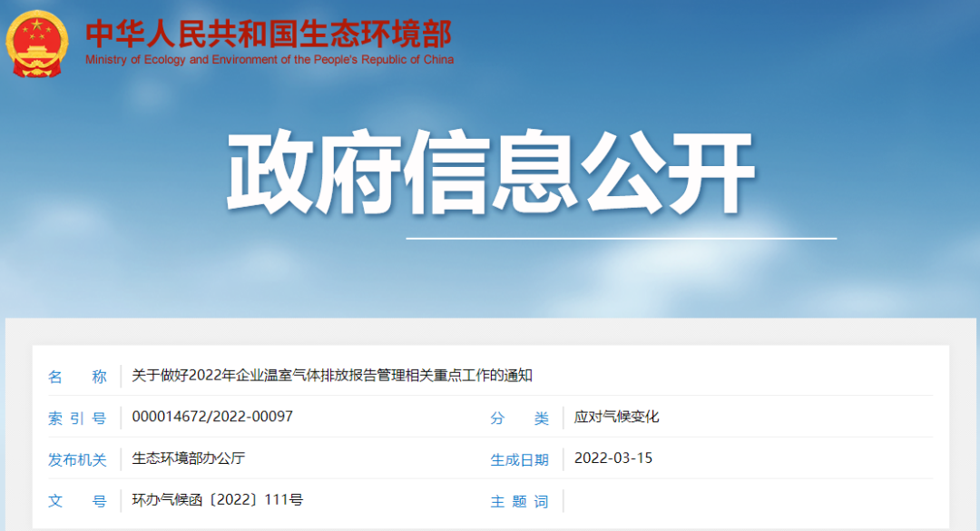Screen dimensions: 980x531
Task: Select index number 000014672/2022-00097
Action: (212, 417)
